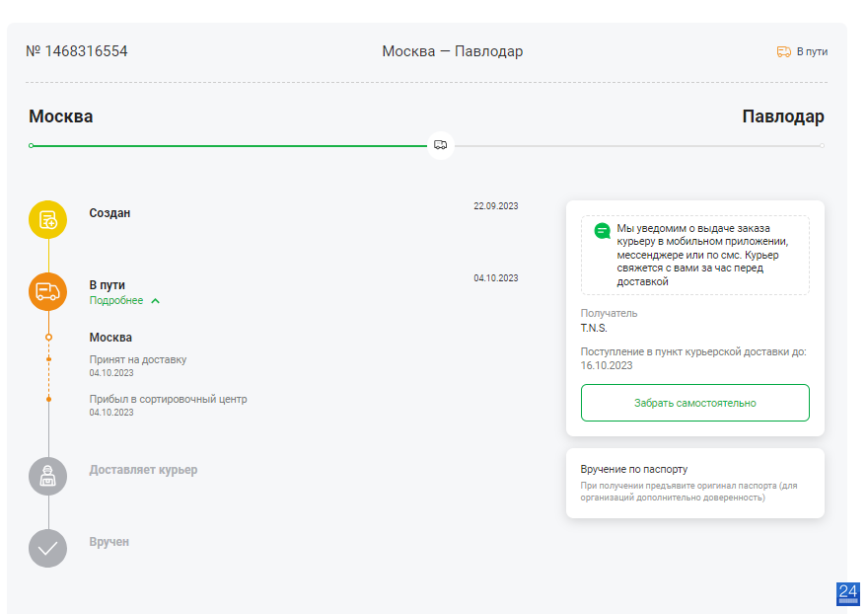Screen dimensions: 868x614
Task: Click the gray courier 'Доставляет курьер' icon
Action: [47, 476]
